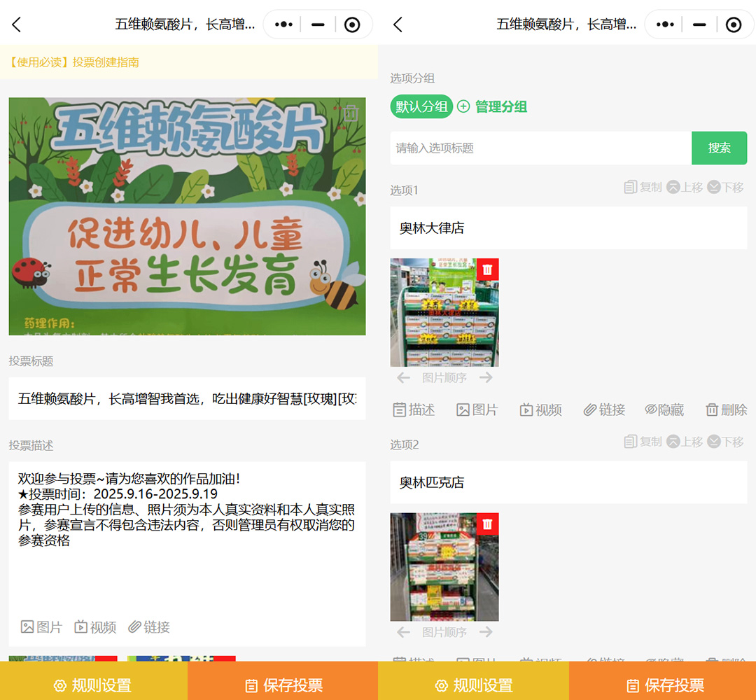Viewport: 756px width, 700px height.
Task: Open 【使用必读】投票创建指南 guide link
Action: pos(74,62)
